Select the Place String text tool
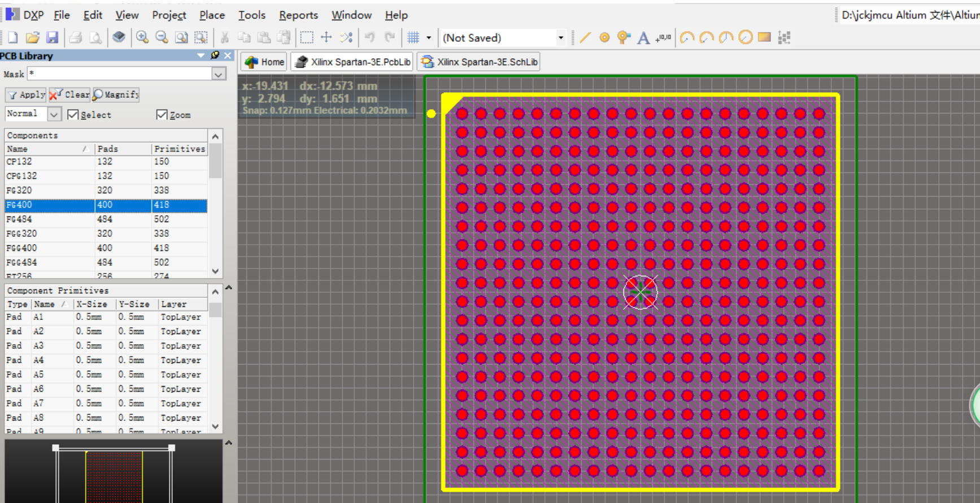The image size is (980, 503). click(643, 38)
